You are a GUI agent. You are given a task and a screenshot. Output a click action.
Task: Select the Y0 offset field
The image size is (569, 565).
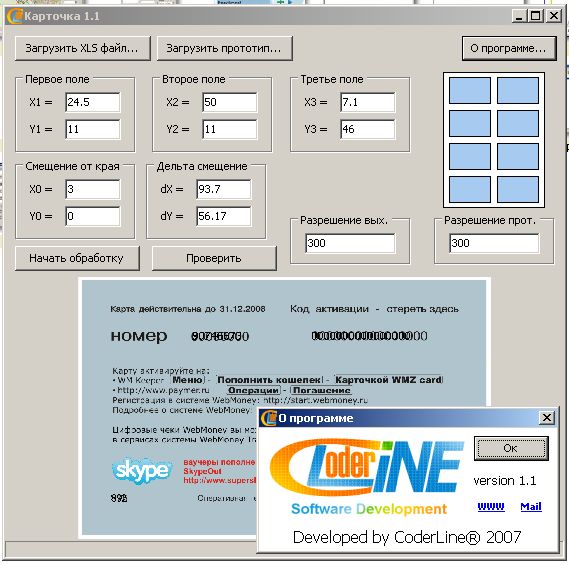point(93,216)
